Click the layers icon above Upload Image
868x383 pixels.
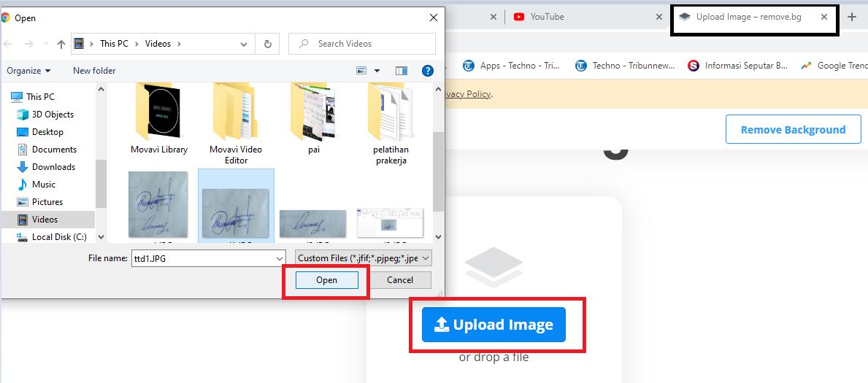(493, 267)
